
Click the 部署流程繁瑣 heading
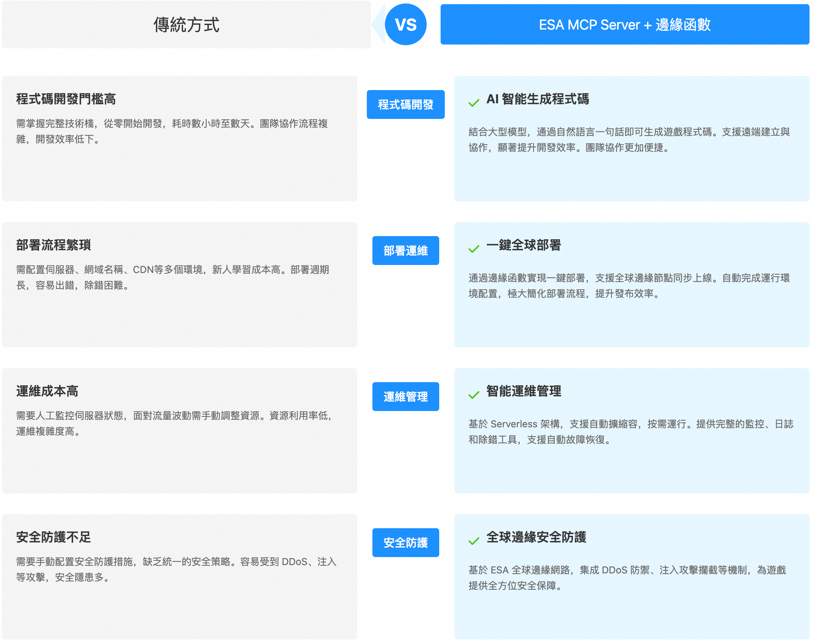(x=54, y=245)
